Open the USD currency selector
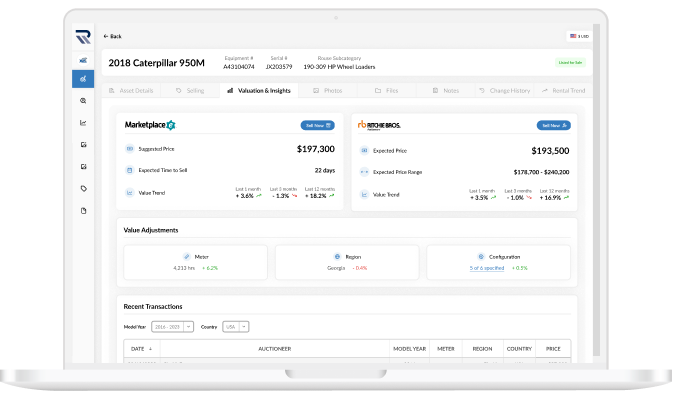677x399 pixels. coord(579,36)
